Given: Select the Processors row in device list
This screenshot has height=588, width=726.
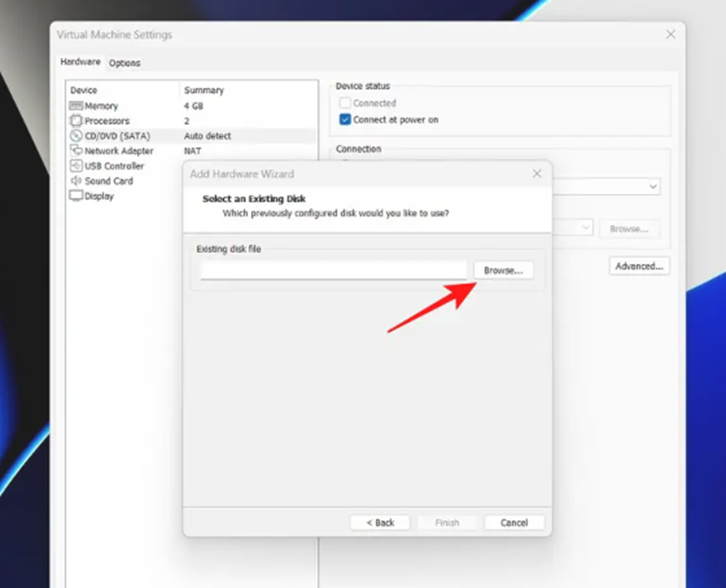Looking at the screenshot, I should click(x=192, y=121).
